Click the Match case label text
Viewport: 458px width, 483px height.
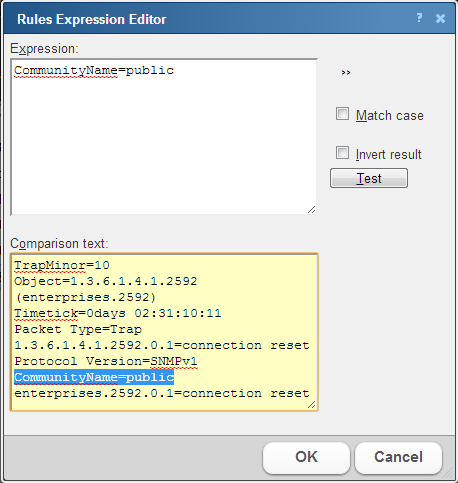coord(390,116)
